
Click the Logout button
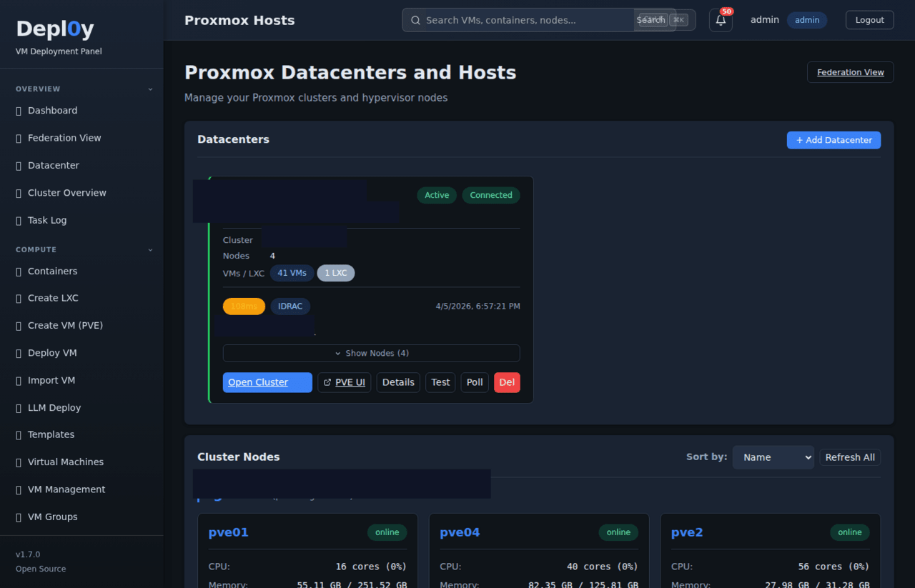[870, 20]
